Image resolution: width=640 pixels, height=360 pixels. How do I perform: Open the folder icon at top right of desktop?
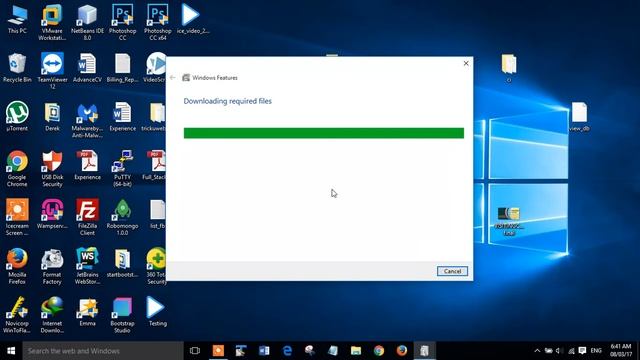pos(509,67)
